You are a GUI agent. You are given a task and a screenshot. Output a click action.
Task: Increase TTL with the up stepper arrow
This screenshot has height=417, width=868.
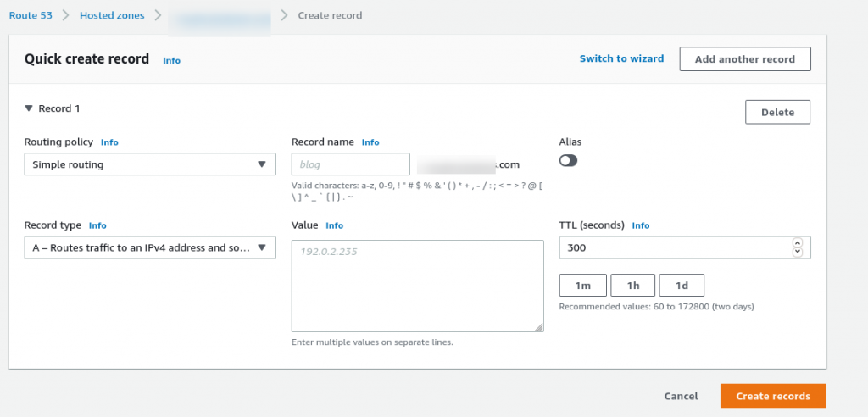[x=798, y=242]
